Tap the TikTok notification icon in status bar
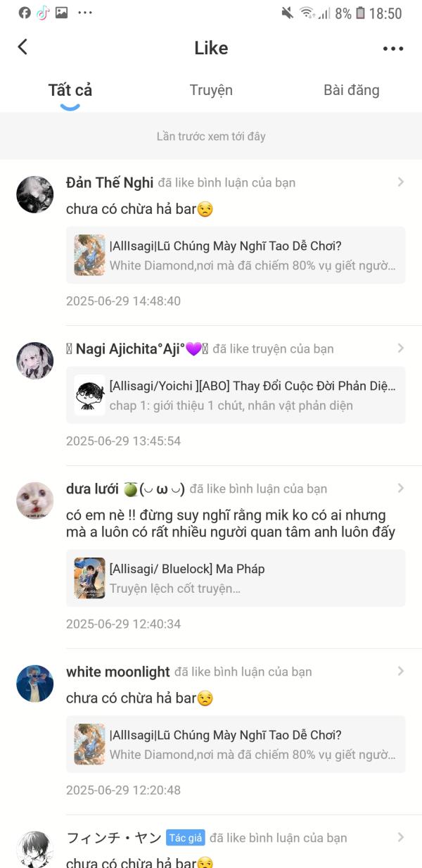Image resolution: width=422 pixels, height=868 pixels. pyautogui.click(x=43, y=13)
